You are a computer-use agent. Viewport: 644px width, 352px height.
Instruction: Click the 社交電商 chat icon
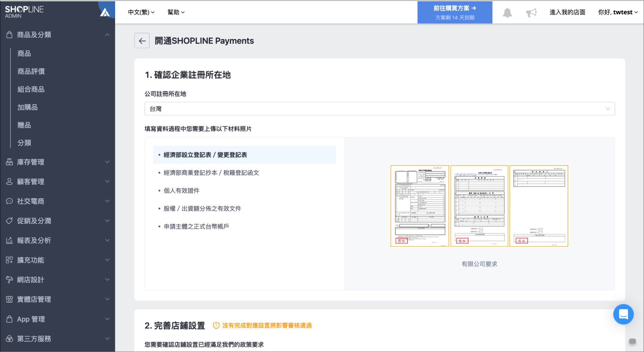pos(9,201)
